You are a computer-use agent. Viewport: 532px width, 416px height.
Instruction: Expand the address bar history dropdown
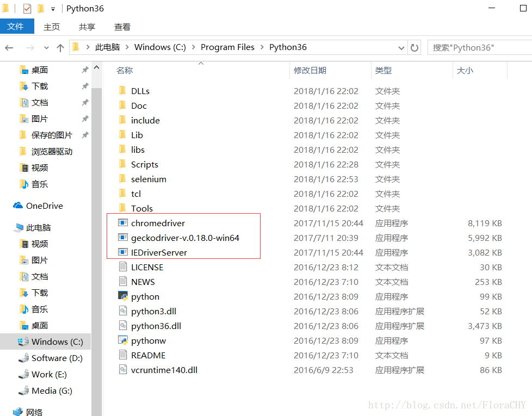(x=401, y=48)
